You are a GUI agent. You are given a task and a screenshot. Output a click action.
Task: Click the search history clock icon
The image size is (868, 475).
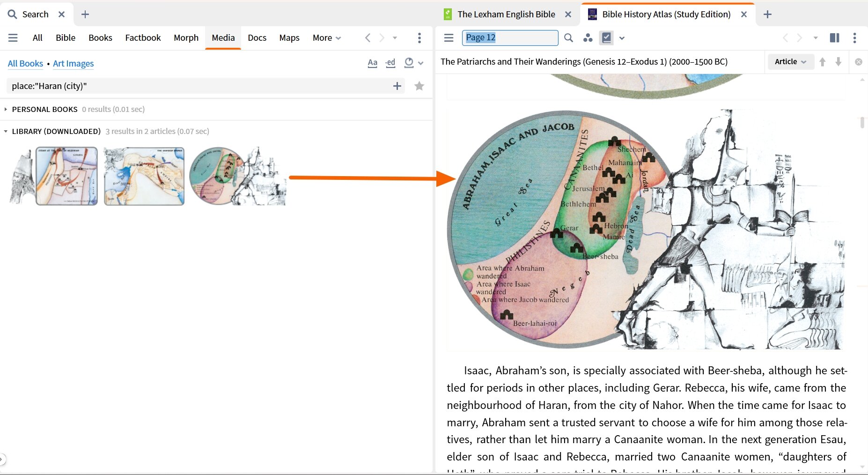point(408,63)
